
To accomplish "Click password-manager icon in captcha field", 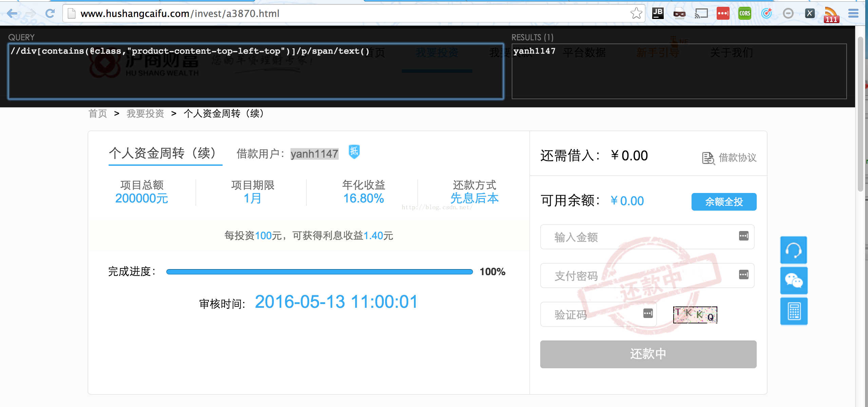I will click(x=648, y=313).
